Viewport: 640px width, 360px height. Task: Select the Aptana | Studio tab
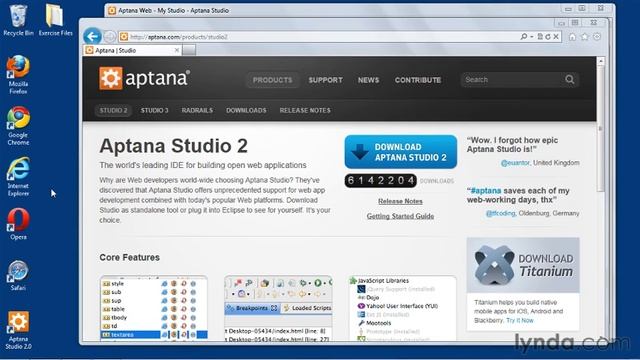pos(131,50)
